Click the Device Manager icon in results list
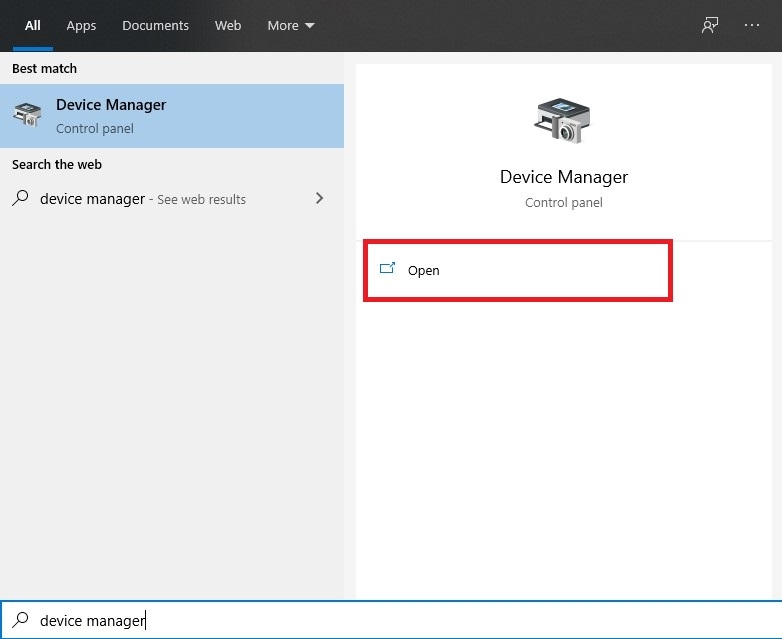Viewport: 782px width, 639px height. 27,115
